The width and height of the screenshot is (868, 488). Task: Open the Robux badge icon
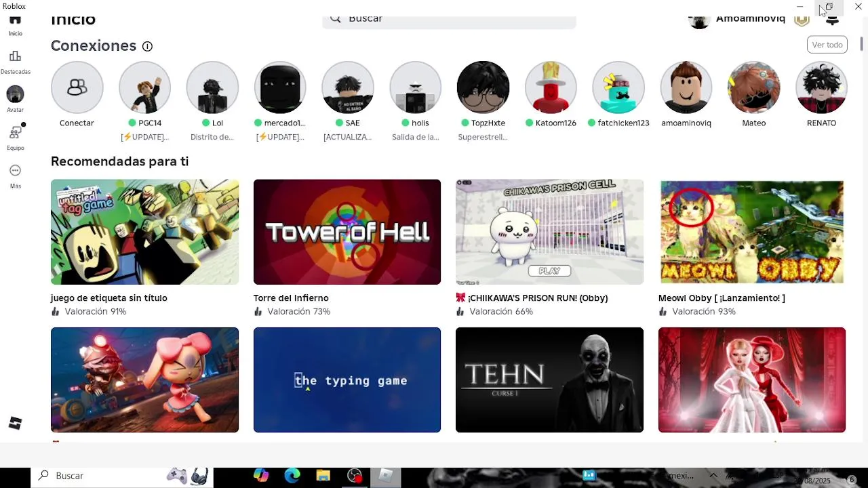click(802, 19)
